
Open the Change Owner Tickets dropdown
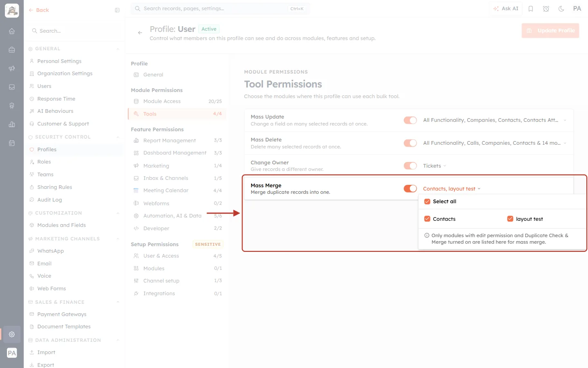coord(434,166)
